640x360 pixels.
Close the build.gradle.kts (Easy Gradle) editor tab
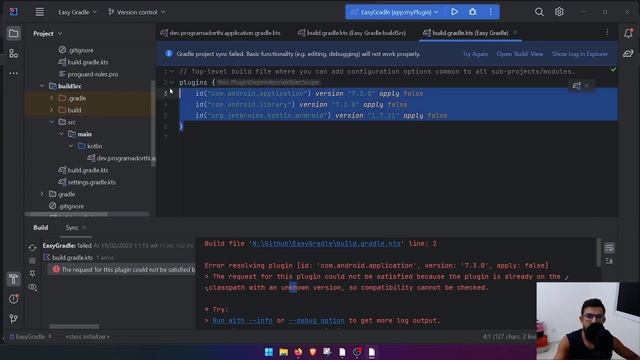(515, 33)
